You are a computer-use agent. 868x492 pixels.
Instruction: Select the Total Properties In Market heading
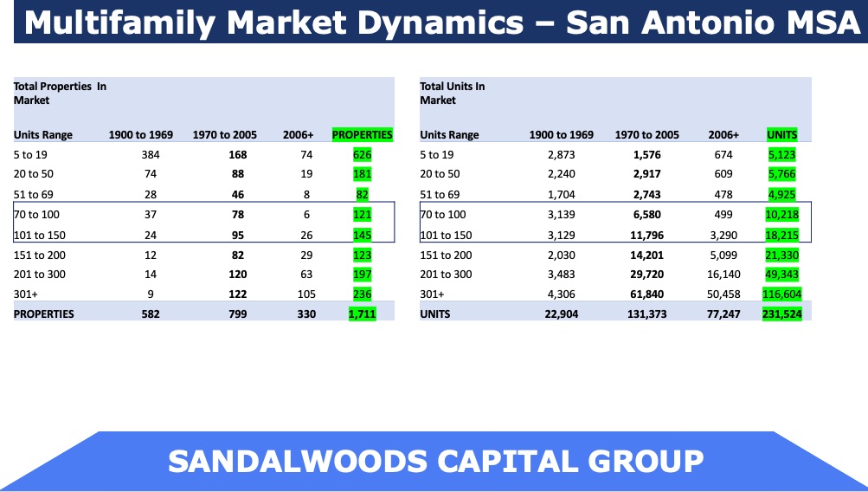(60, 94)
